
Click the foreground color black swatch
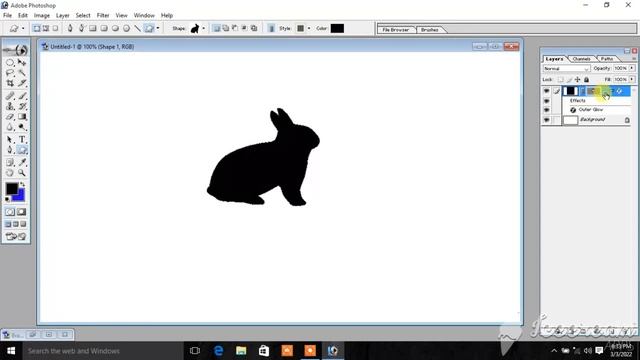11,188
